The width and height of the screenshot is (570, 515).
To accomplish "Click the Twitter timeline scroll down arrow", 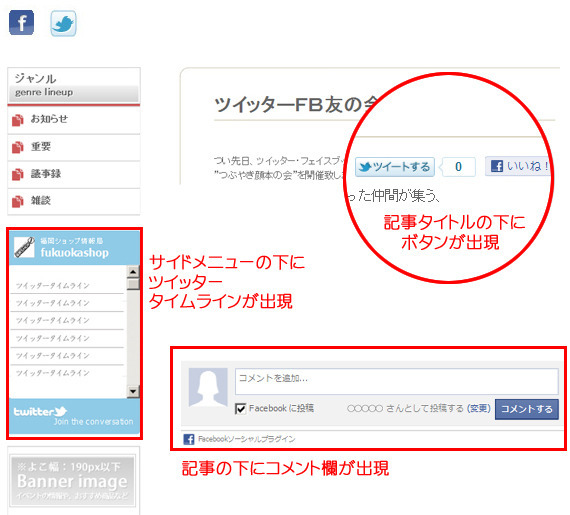I will [133, 391].
